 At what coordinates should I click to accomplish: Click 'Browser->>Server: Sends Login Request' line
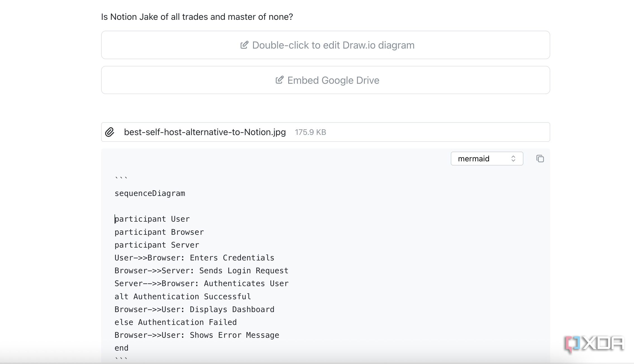(x=201, y=270)
